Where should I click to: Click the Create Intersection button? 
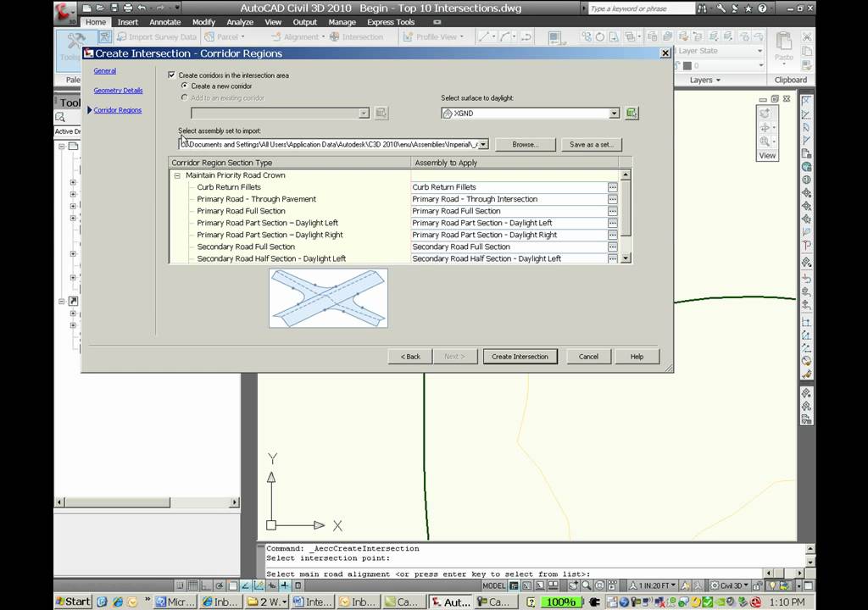pyautogui.click(x=520, y=357)
